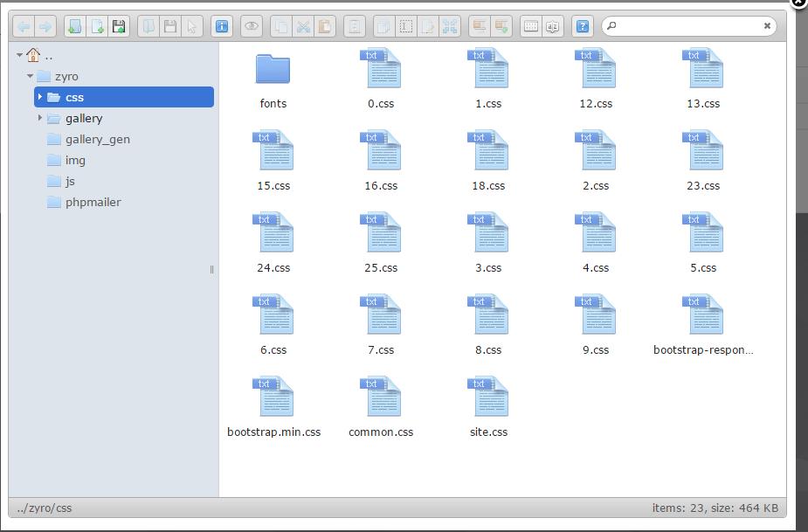808x532 pixels.
Task: Select the home root in tree
Action: (39, 55)
